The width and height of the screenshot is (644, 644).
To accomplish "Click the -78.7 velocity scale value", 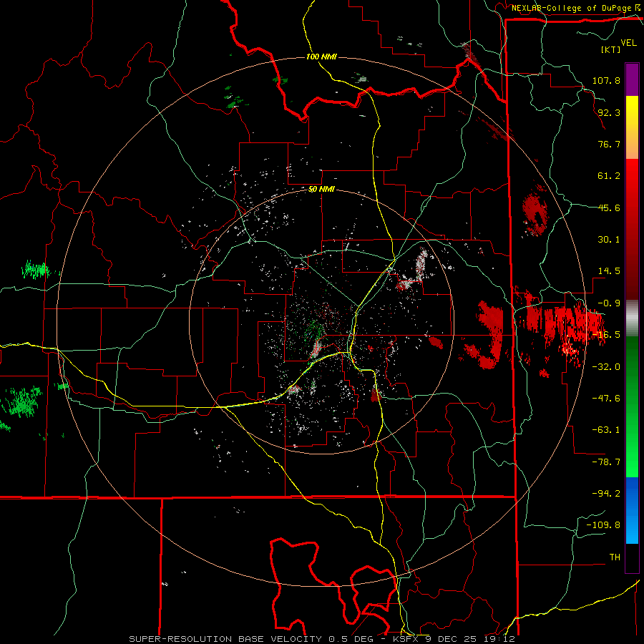I will coord(606,462).
